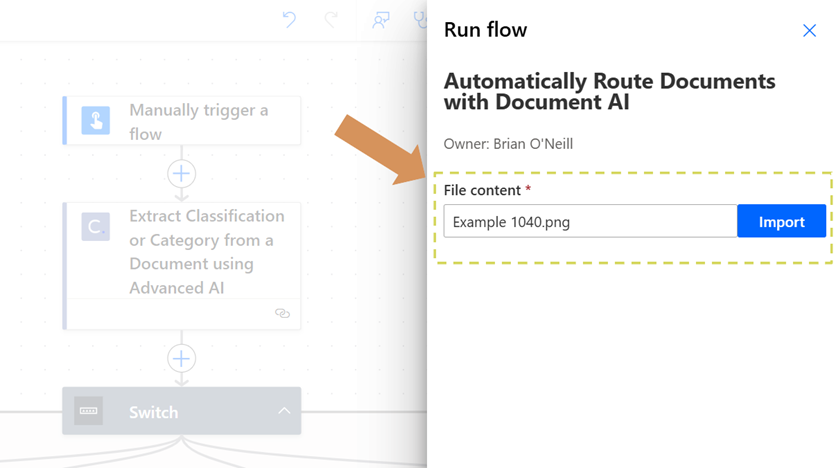836x468 pixels.
Task: Open the flow checker stethoscope icon
Action: pos(420,20)
